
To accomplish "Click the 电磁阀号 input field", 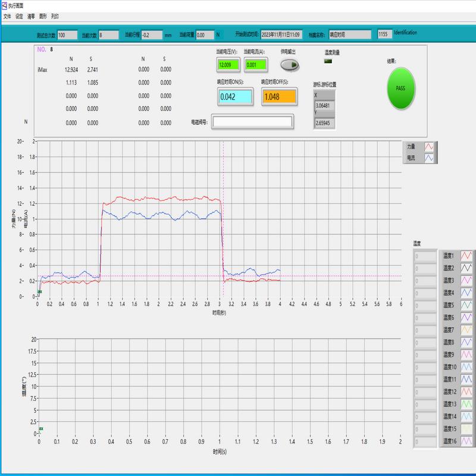I will click(x=253, y=122).
